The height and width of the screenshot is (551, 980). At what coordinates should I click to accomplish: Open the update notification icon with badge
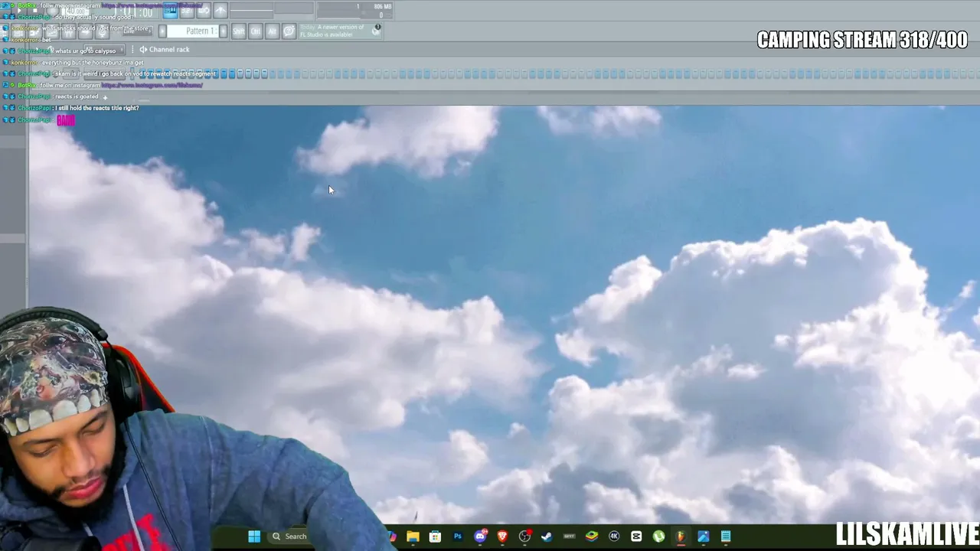pyautogui.click(x=377, y=30)
